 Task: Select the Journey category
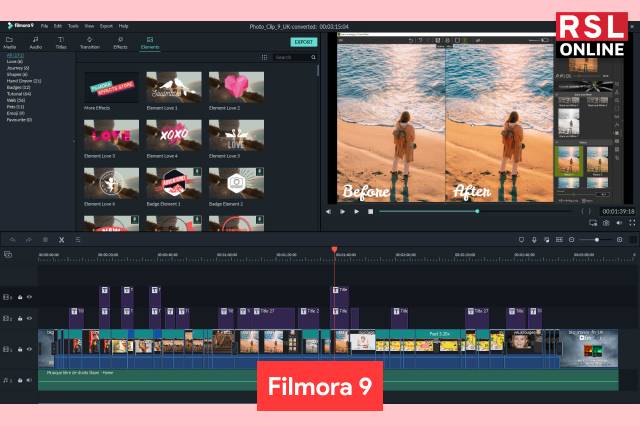click(x=18, y=68)
